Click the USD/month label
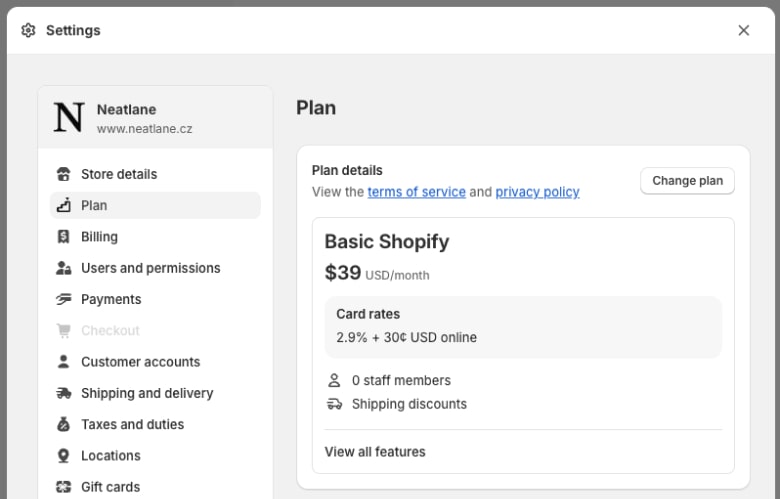780x499 pixels. tap(397, 276)
